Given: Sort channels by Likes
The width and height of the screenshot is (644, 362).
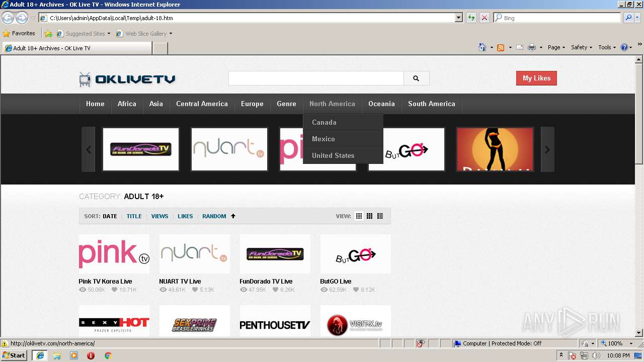Looking at the screenshot, I should pyautogui.click(x=185, y=216).
